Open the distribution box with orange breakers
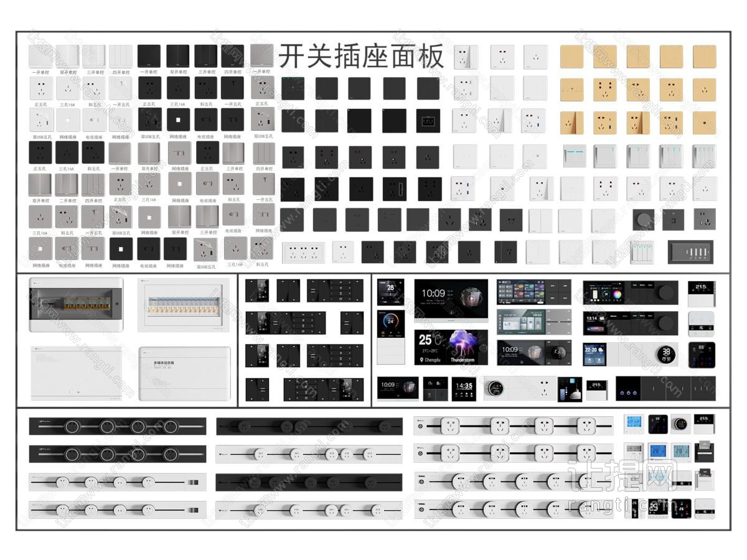 point(76,304)
